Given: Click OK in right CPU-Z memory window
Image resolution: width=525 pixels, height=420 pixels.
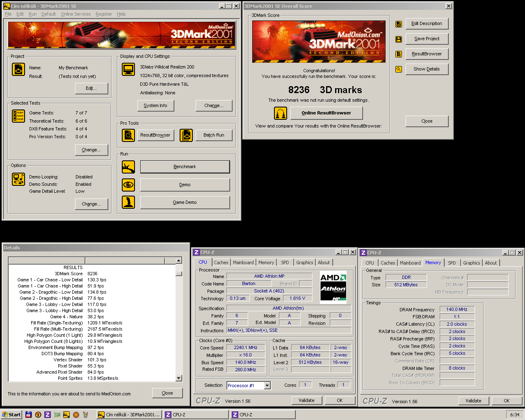Looking at the screenshot, I should tap(507, 401).
